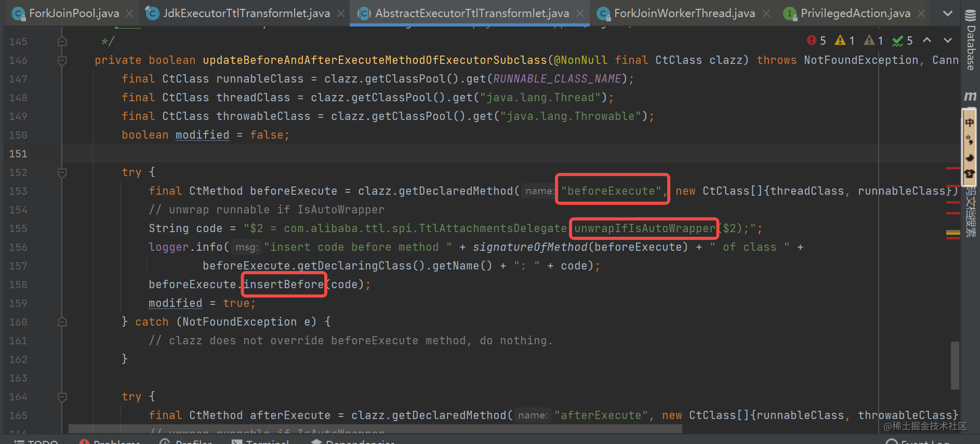Fold the try block at line 164
980x444 pixels.
point(62,397)
